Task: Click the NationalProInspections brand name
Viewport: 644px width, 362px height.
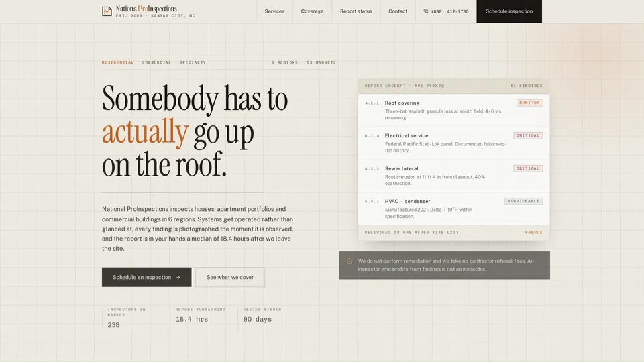Action: pyautogui.click(x=146, y=9)
